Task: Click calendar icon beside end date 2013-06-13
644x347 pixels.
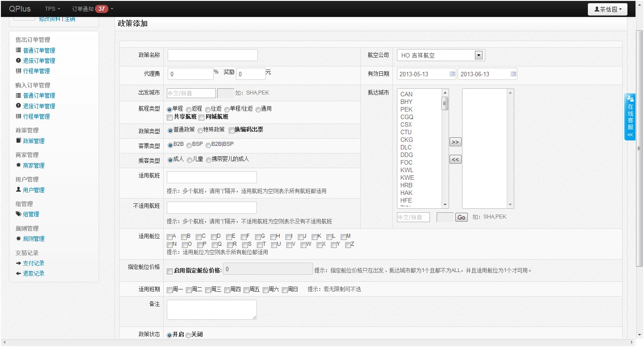Action: click(513, 74)
